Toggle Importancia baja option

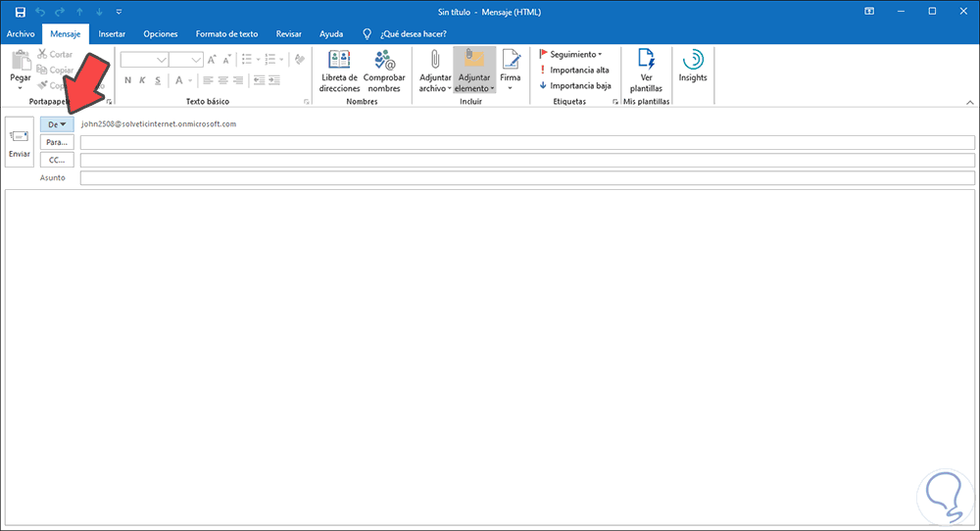coord(574,86)
